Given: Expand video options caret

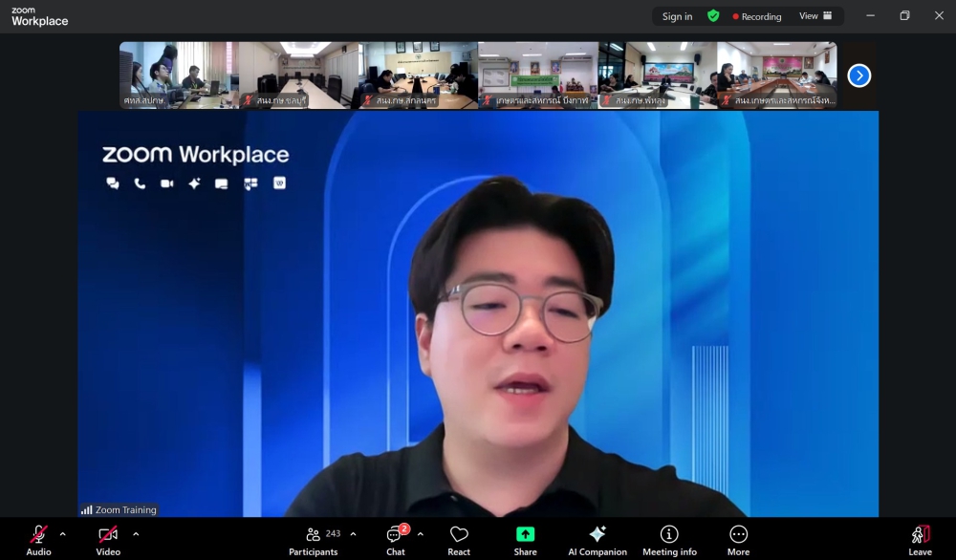Looking at the screenshot, I should point(136,534).
